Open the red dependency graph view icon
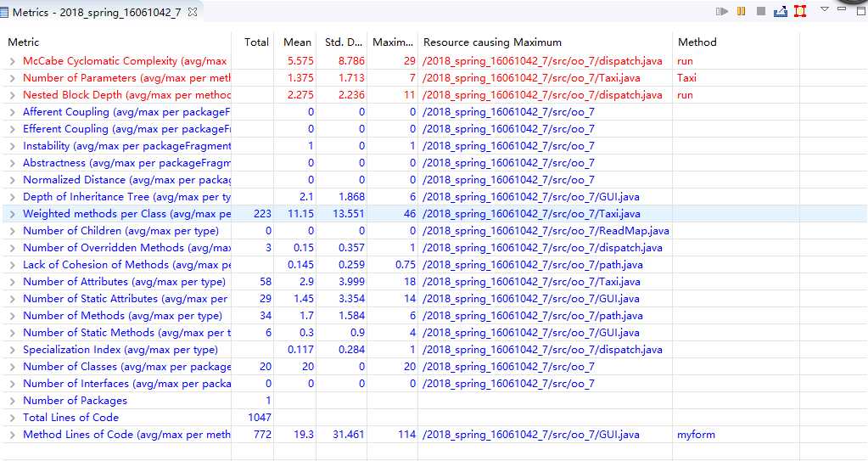Screen dimensions: 868x461 (x=800, y=11)
